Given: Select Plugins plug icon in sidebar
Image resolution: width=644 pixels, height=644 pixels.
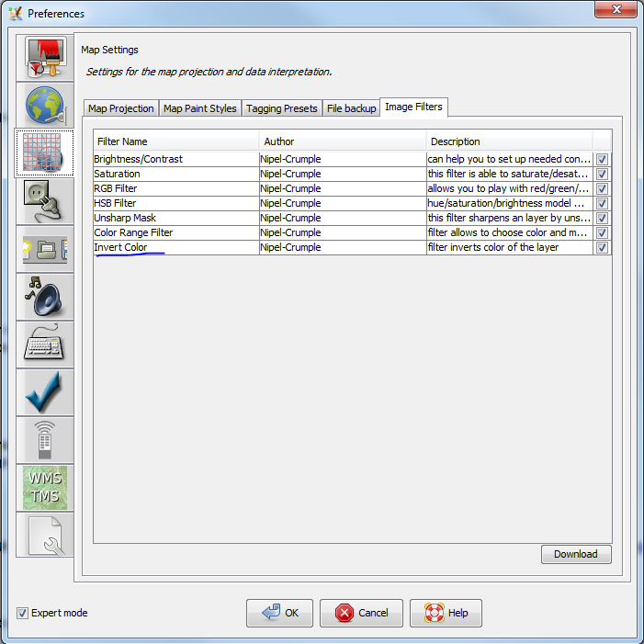Looking at the screenshot, I should pyautogui.click(x=45, y=200).
